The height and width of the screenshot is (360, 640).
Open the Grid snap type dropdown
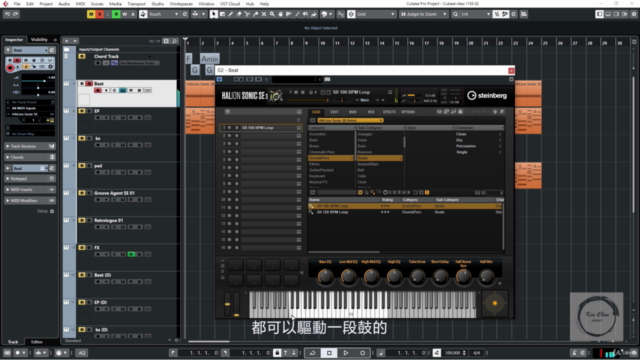click(376, 14)
